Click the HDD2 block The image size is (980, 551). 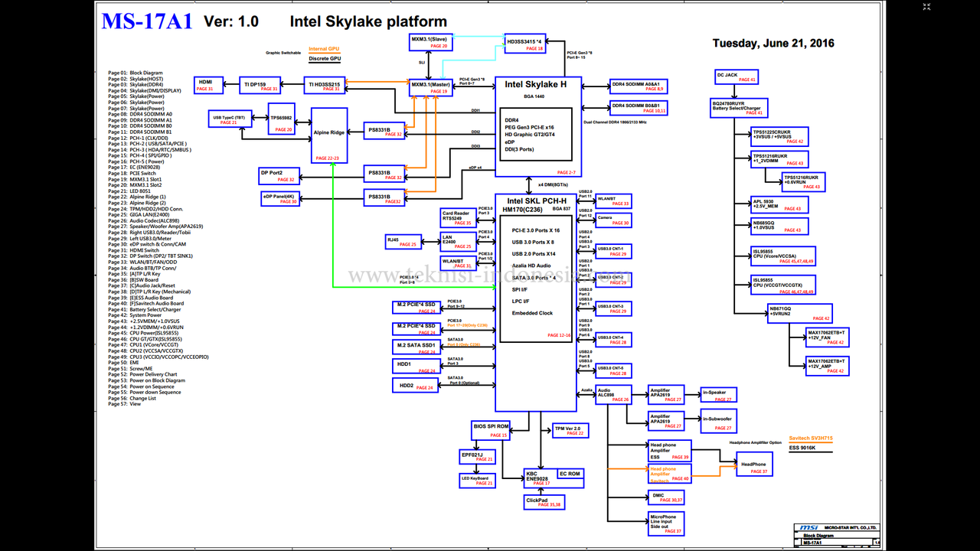click(x=416, y=386)
